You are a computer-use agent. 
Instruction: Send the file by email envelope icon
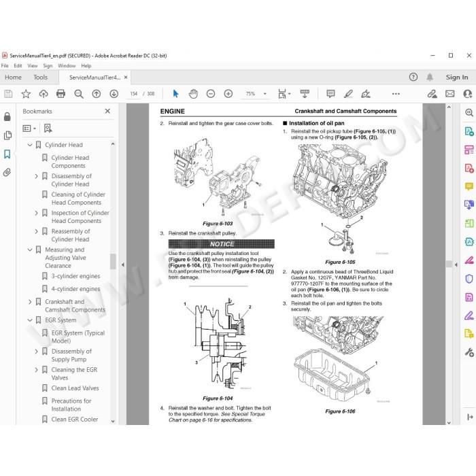[449, 94]
